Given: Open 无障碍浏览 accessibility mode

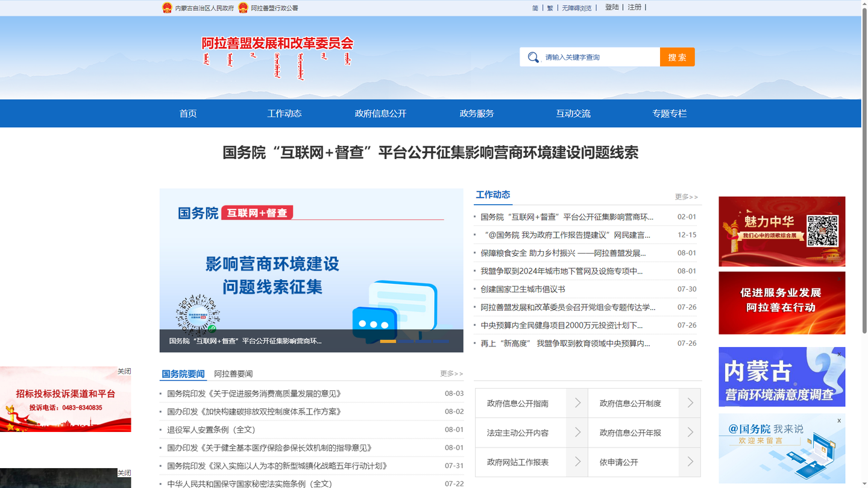Looking at the screenshot, I should tap(577, 8).
